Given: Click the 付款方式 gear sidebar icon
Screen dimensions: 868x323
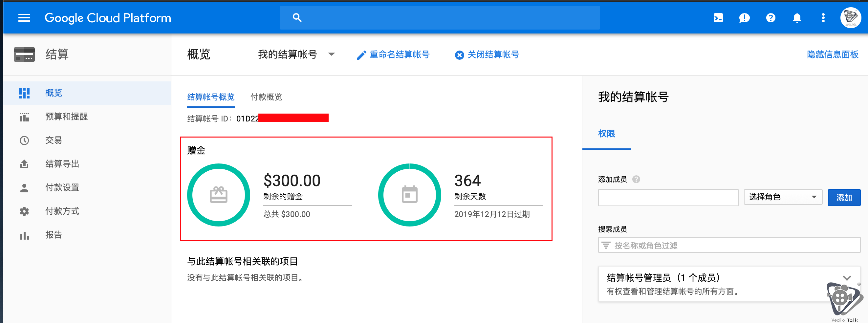Looking at the screenshot, I should pyautogui.click(x=24, y=211).
